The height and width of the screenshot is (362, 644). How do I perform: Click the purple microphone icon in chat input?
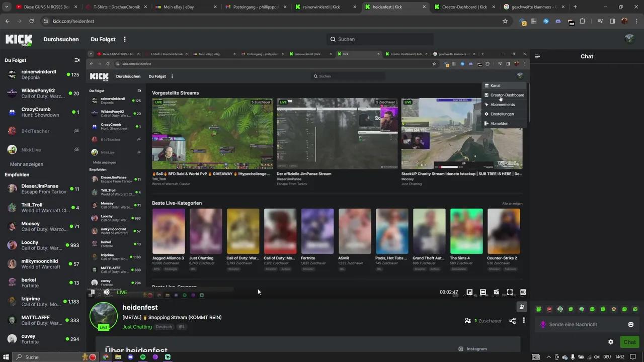543,324
